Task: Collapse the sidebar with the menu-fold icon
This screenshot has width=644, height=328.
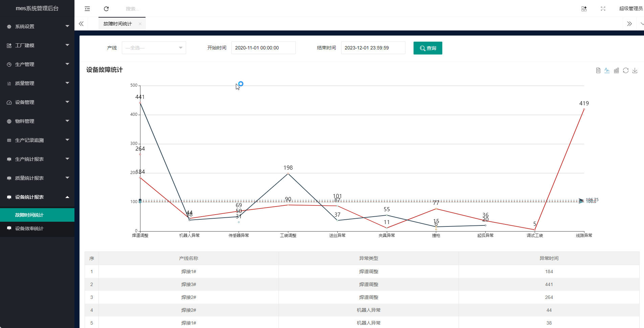Action: 87,9
